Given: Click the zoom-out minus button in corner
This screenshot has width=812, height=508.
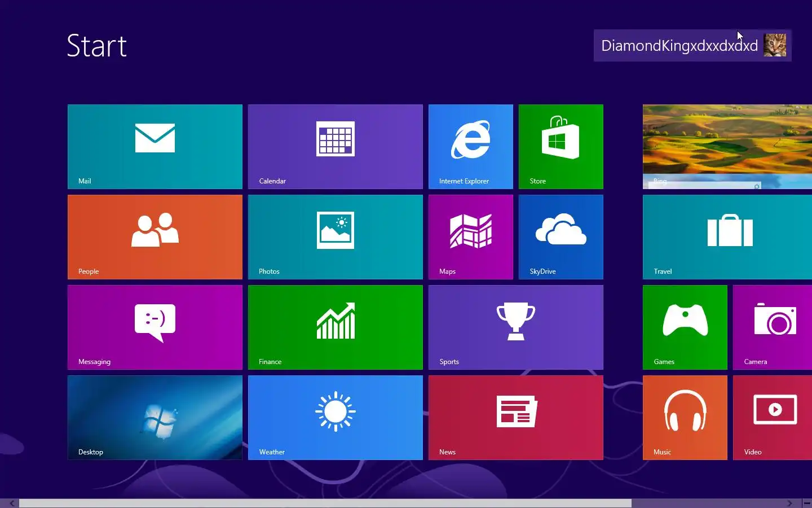Looking at the screenshot, I should tap(807, 503).
